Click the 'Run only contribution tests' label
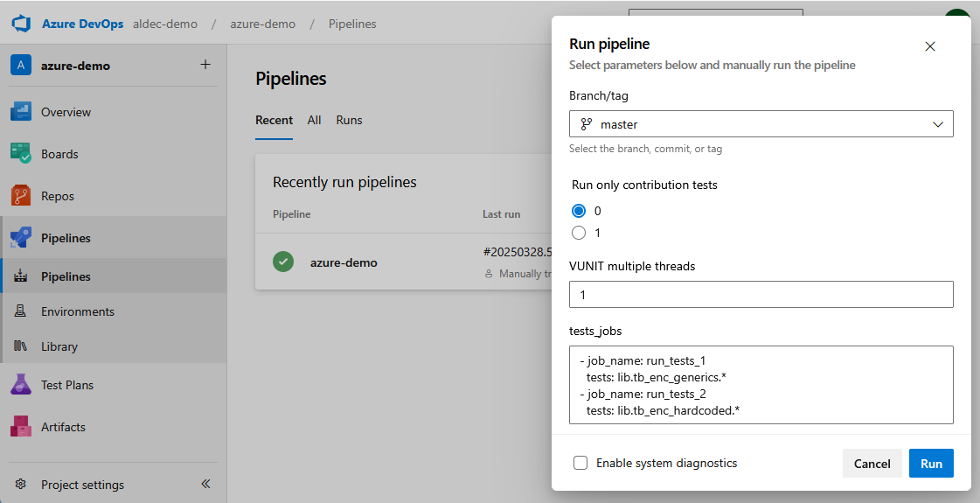The height and width of the screenshot is (503, 980). coord(644,185)
